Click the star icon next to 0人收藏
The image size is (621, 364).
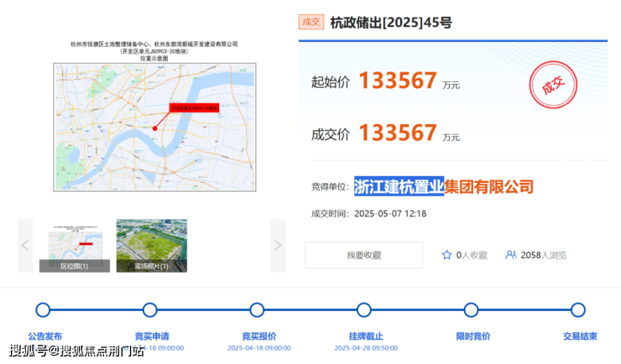[446, 255]
